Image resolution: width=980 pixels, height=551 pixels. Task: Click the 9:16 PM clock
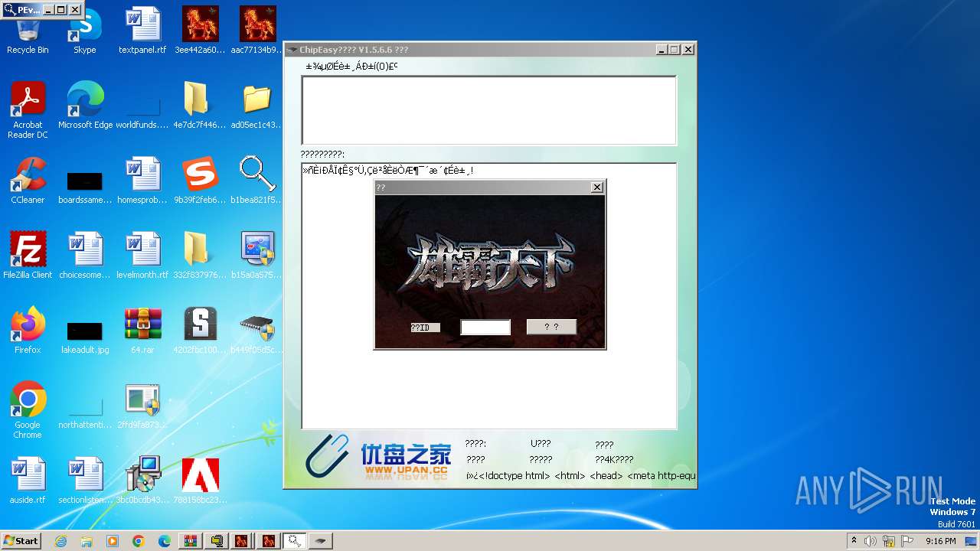[940, 541]
